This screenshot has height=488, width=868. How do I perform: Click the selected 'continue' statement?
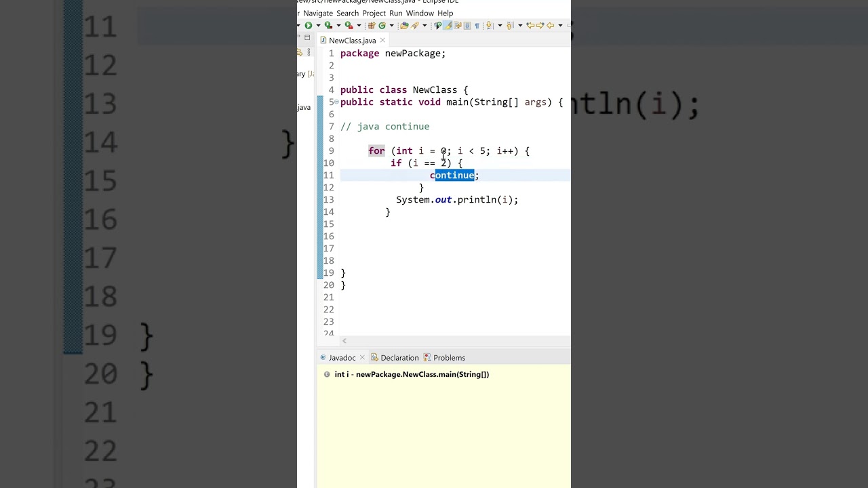click(x=454, y=176)
